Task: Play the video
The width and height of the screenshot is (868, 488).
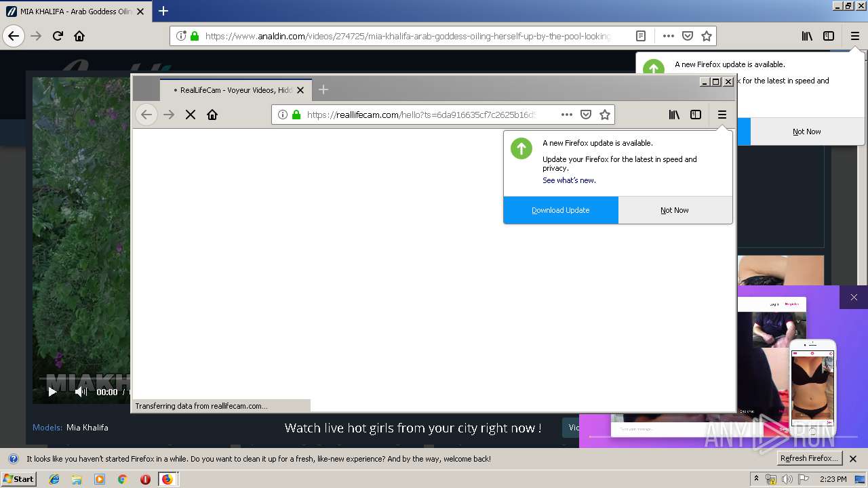Action: (x=52, y=392)
